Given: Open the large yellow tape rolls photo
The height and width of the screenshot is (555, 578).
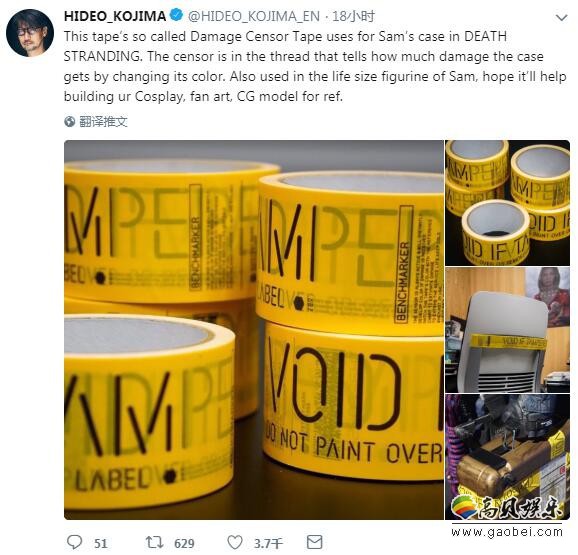Looking at the screenshot, I should pyautogui.click(x=254, y=330).
